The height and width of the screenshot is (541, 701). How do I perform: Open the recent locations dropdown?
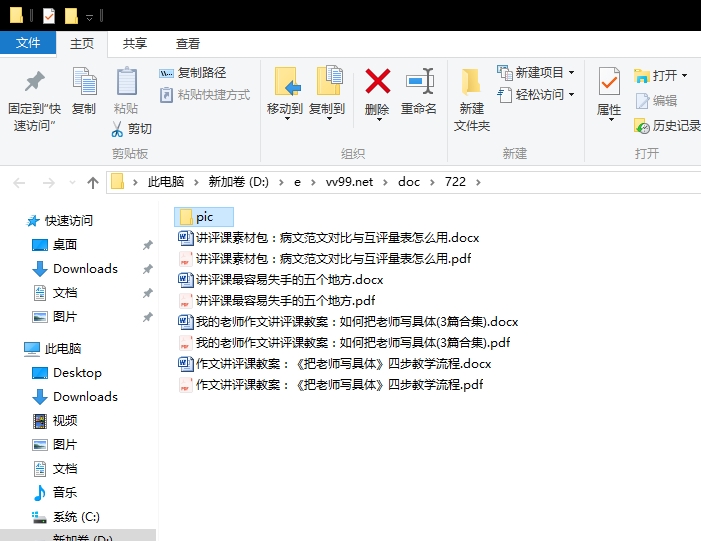[72, 183]
